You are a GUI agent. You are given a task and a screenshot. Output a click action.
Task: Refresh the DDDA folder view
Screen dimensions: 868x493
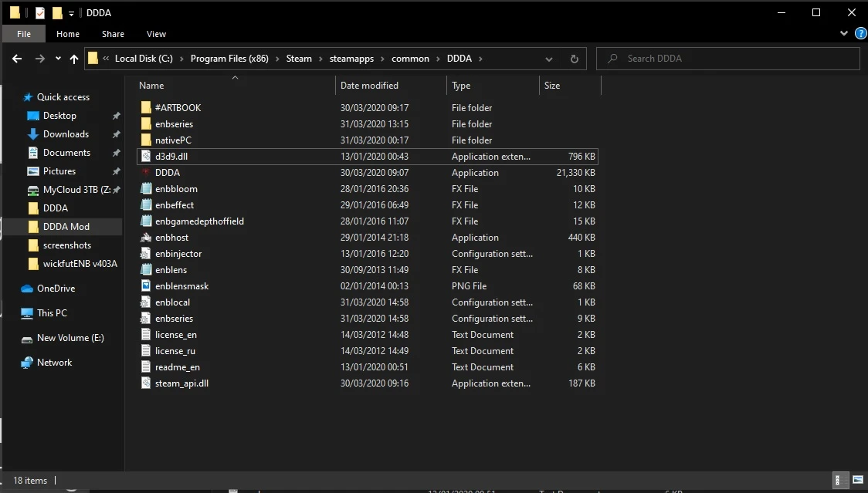(x=574, y=59)
